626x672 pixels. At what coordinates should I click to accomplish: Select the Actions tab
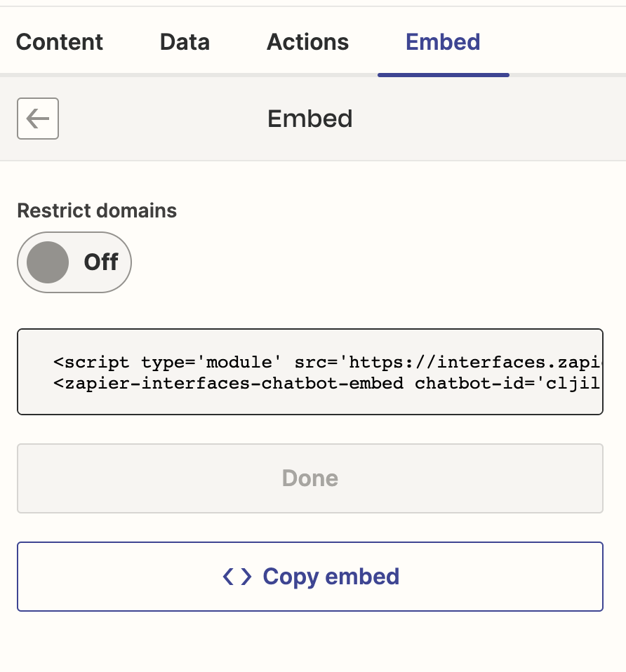coord(307,42)
